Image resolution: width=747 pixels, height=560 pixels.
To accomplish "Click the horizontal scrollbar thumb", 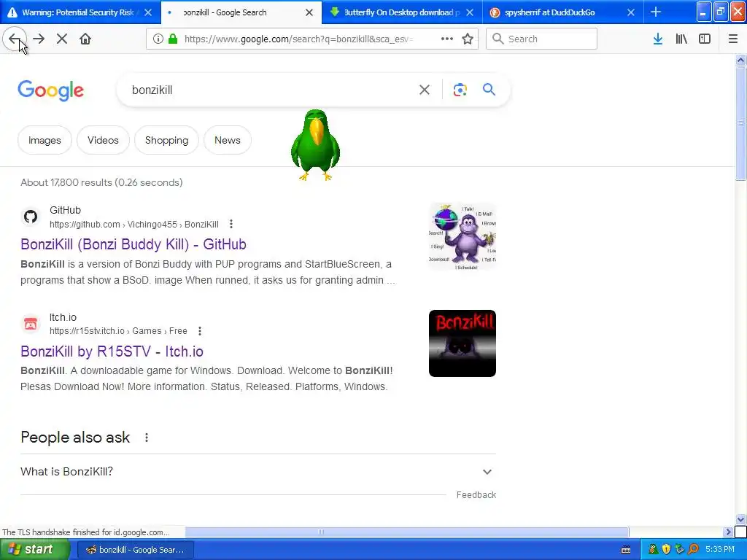I will 407,532.
